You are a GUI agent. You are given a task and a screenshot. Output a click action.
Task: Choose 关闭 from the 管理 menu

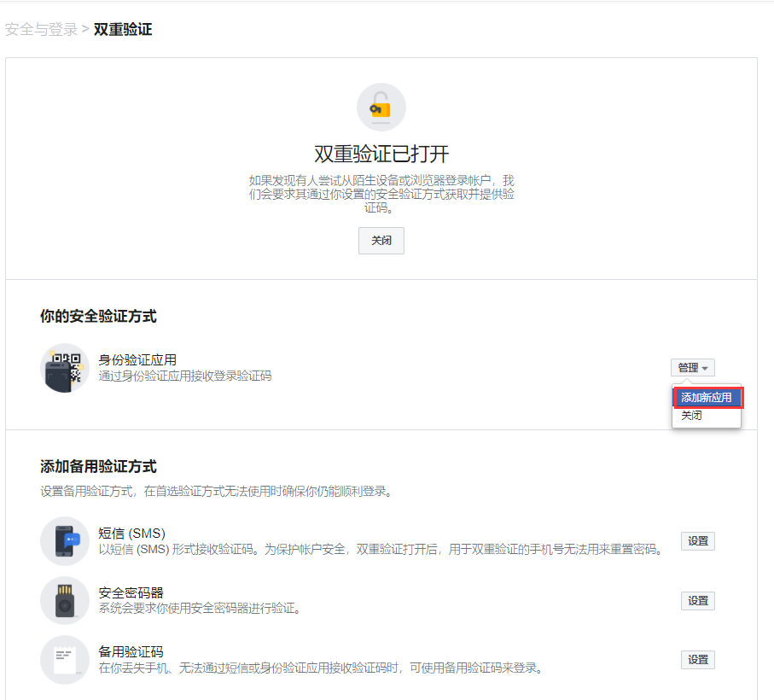pos(695,416)
